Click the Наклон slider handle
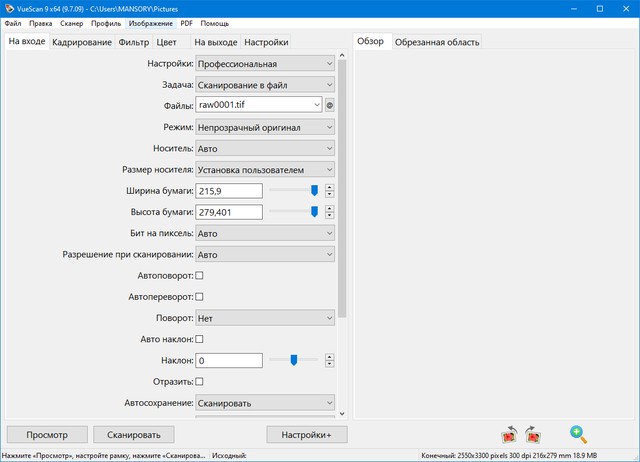The height and width of the screenshot is (462, 640). (293, 360)
